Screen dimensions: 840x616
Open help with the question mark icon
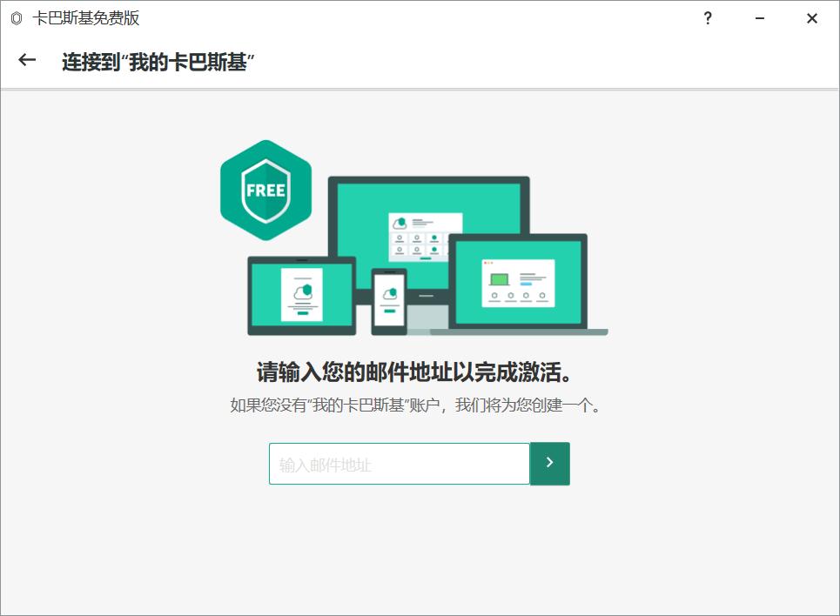click(x=708, y=18)
